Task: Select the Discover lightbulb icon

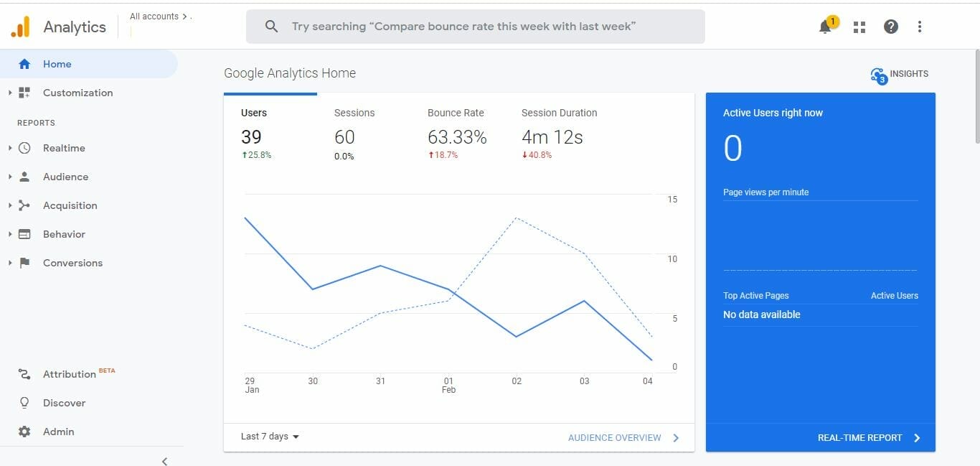Action: (24, 403)
